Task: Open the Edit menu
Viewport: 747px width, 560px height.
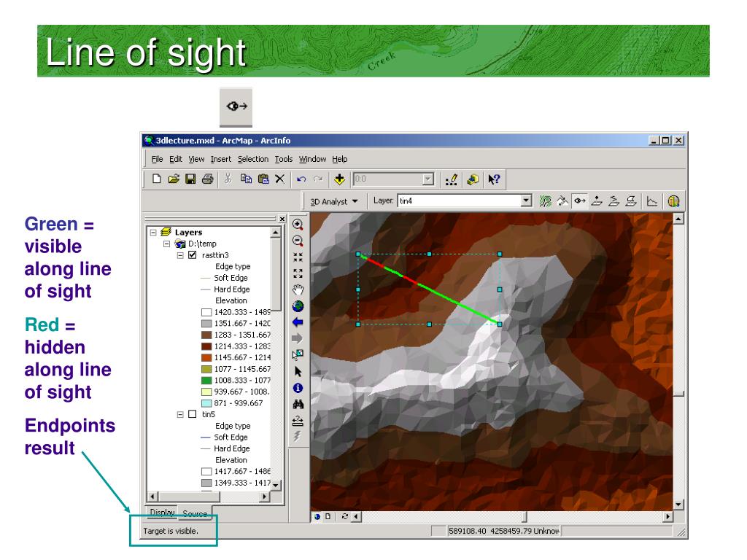Action: pyautogui.click(x=176, y=159)
